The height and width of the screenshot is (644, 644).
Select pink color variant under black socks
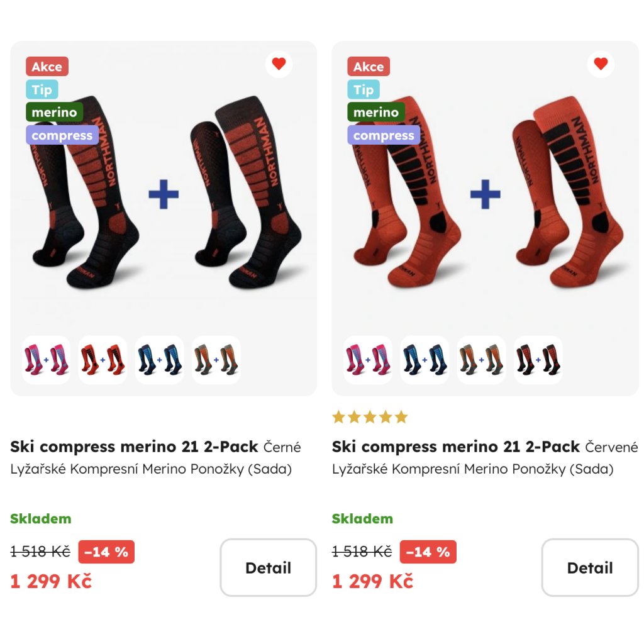(x=46, y=360)
